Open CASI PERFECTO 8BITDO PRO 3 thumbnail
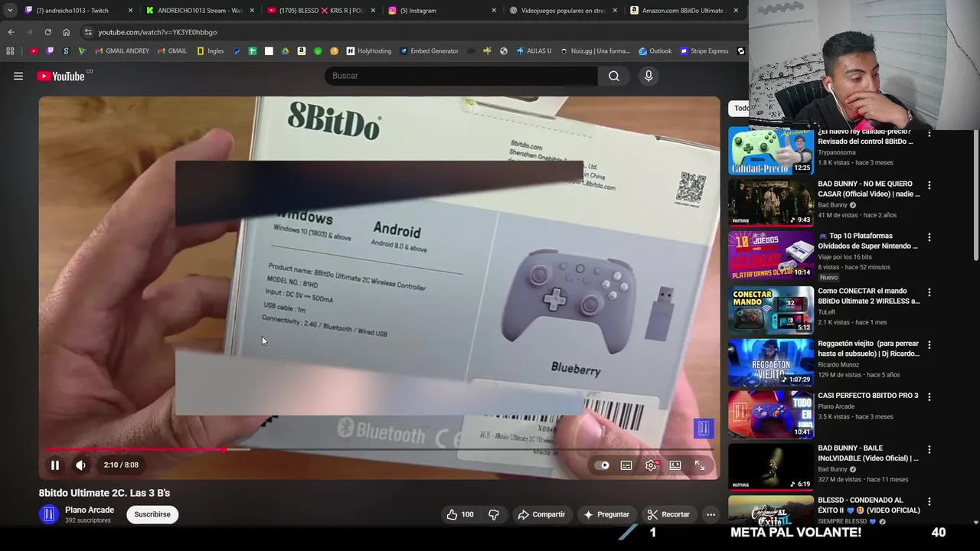Viewport: 980px width, 551px height. coord(771,415)
